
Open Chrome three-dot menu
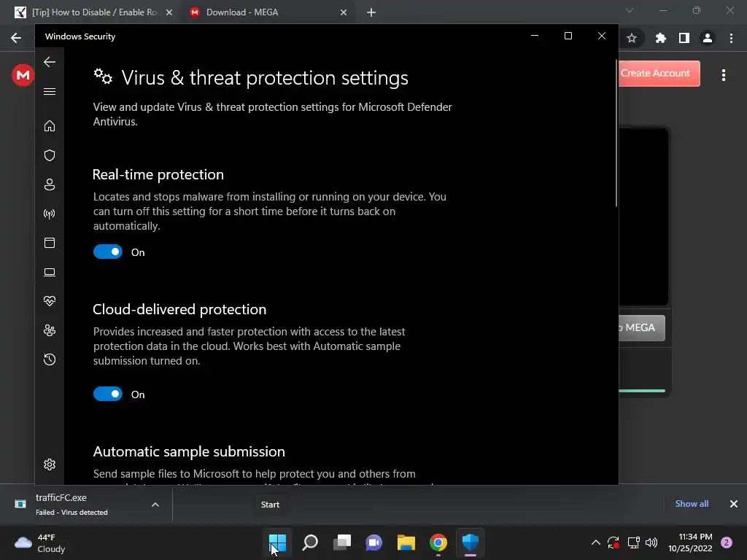point(731,38)
